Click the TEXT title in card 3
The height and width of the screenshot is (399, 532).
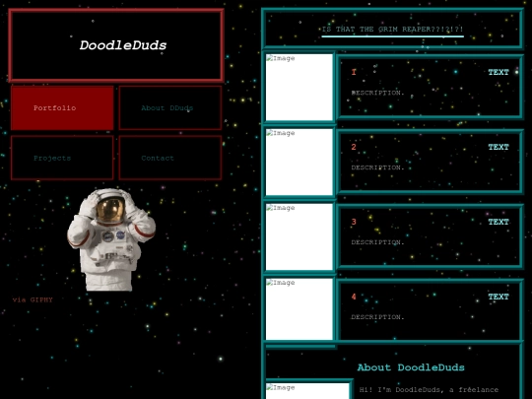[499, 222]
